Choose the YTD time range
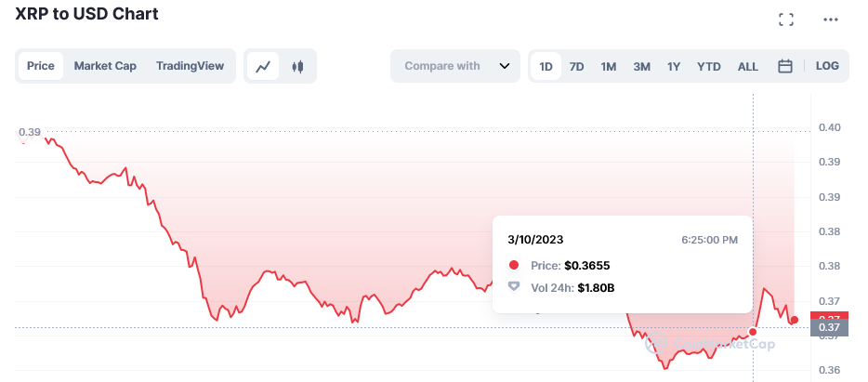The height and width of the screenshot is (382, 868). [x=708, y=66]
